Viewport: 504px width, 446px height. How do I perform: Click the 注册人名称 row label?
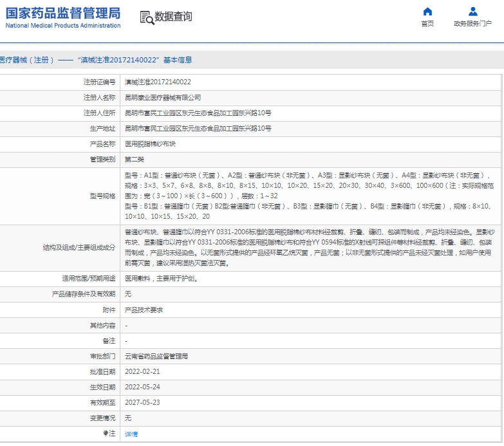99,97
